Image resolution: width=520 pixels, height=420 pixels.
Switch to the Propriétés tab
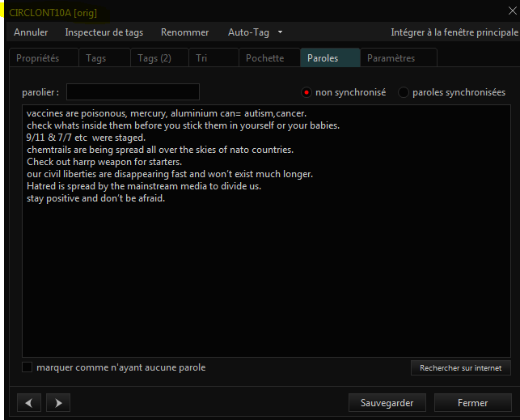tap(44, 58)
